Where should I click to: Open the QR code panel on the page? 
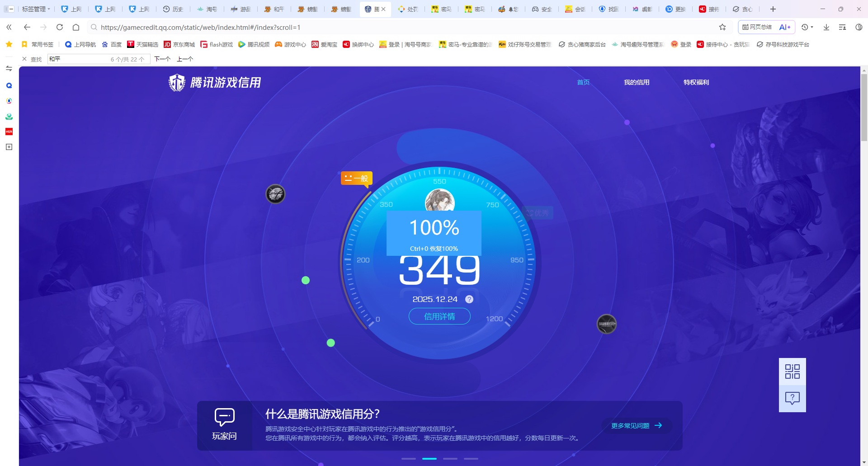tap(792, 371)
